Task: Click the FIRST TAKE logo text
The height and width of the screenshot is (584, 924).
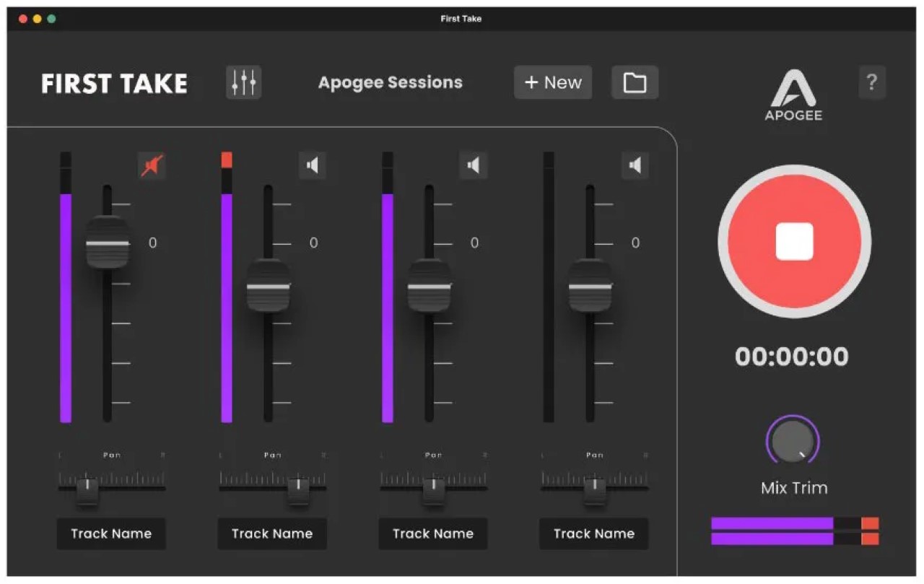Action: click(114, 84)
